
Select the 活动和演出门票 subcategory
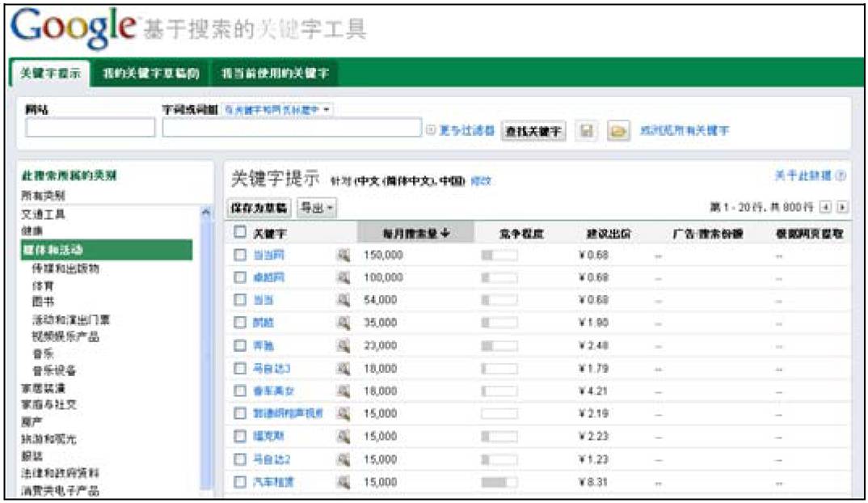coord(71,319)
